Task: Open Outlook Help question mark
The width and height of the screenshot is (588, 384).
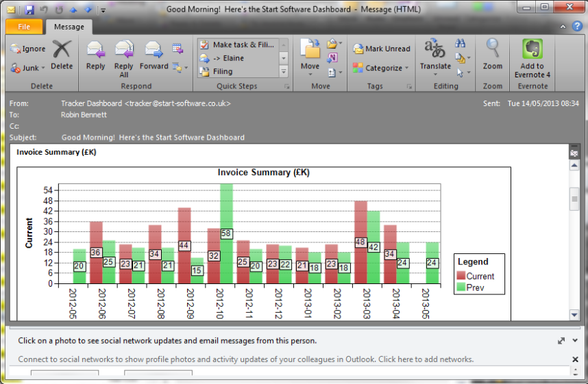Action: click(577, 26)
